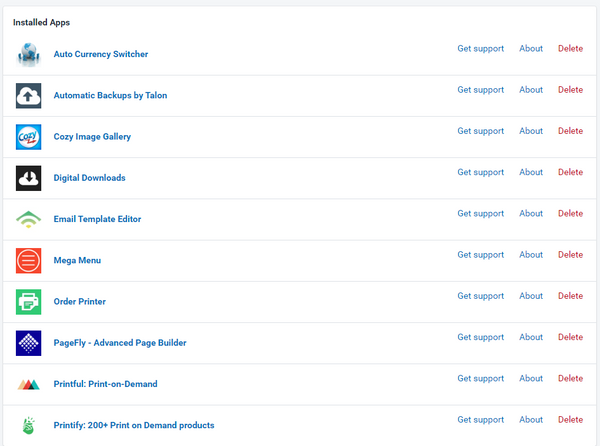Get support for Email Template Editor

[x=480, y=213]
